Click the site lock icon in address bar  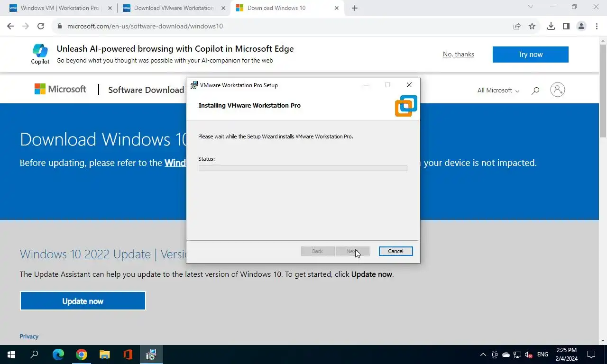(60, 26)
